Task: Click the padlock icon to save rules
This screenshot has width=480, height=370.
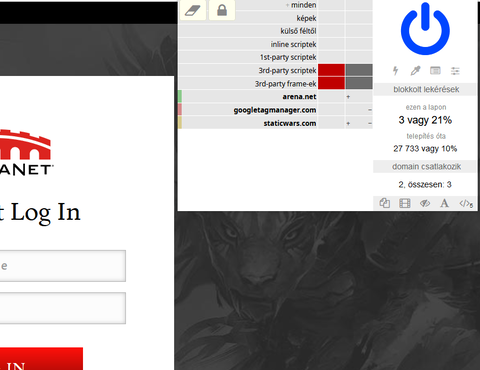Action: [x=222, y=10]
